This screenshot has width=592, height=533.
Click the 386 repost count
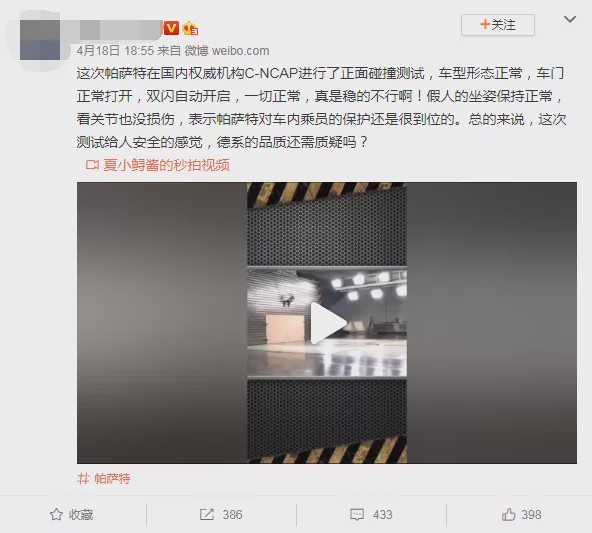pyautogui.click(x=232, y=515)
